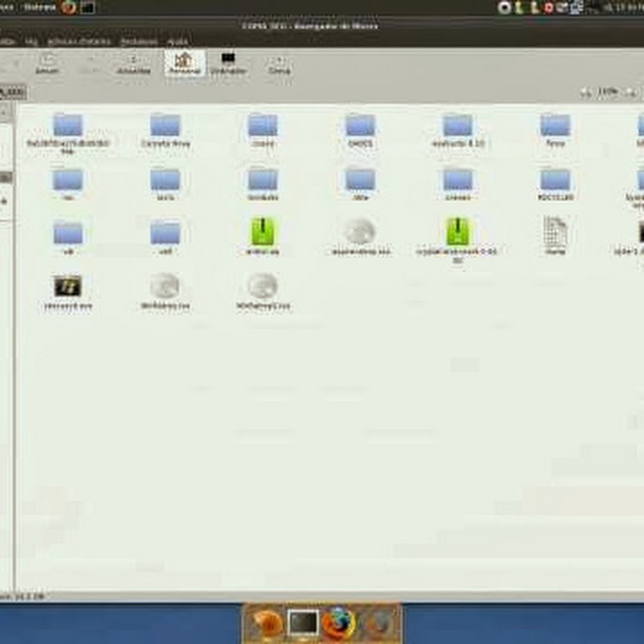
Task: Click the search icon in the toolbar
Action: pyautogui.click(x=278, y=63)
